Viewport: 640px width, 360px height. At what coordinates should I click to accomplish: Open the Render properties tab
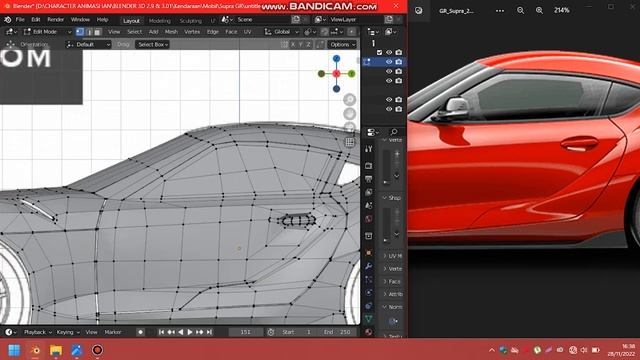pos(369,165)
